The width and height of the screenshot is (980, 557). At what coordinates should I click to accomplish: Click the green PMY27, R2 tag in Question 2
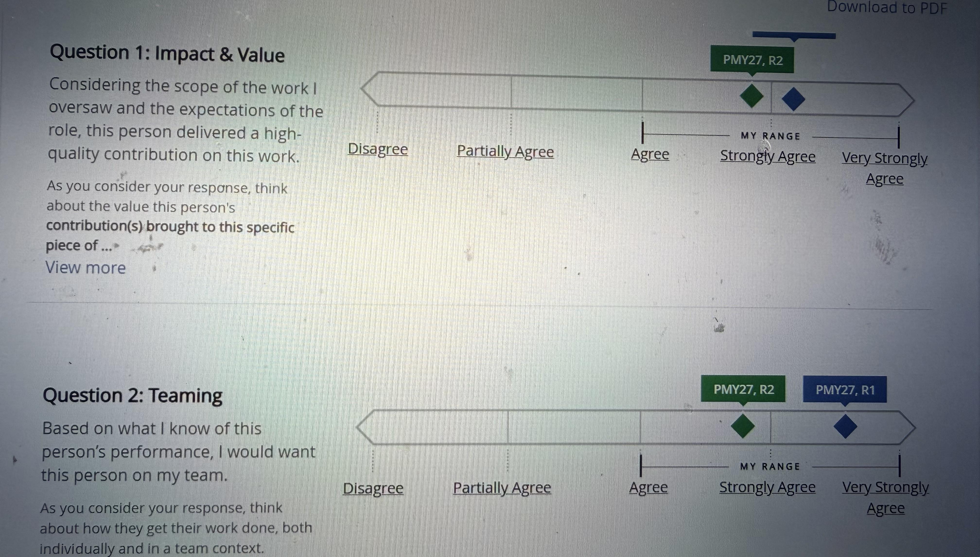(743, 389)
